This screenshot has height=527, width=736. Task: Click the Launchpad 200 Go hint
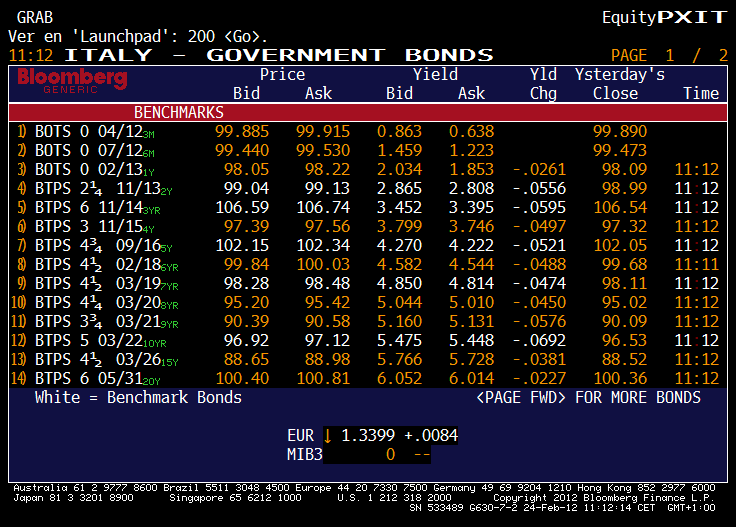tap(138, 36)
